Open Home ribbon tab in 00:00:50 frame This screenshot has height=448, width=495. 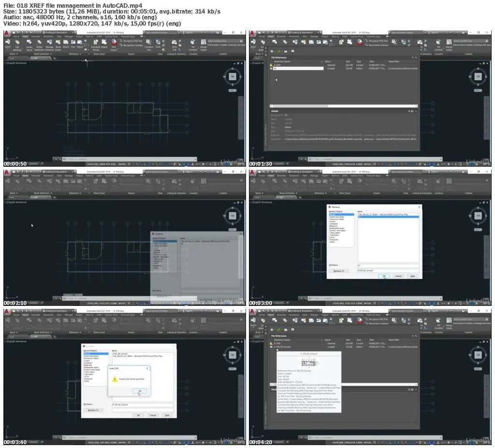[16, 37]
